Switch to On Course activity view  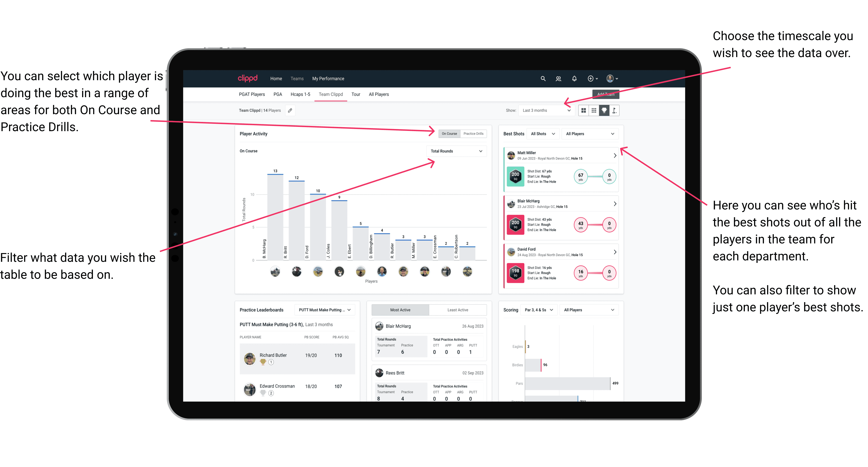pyautogui.click(x=448, y=133)
